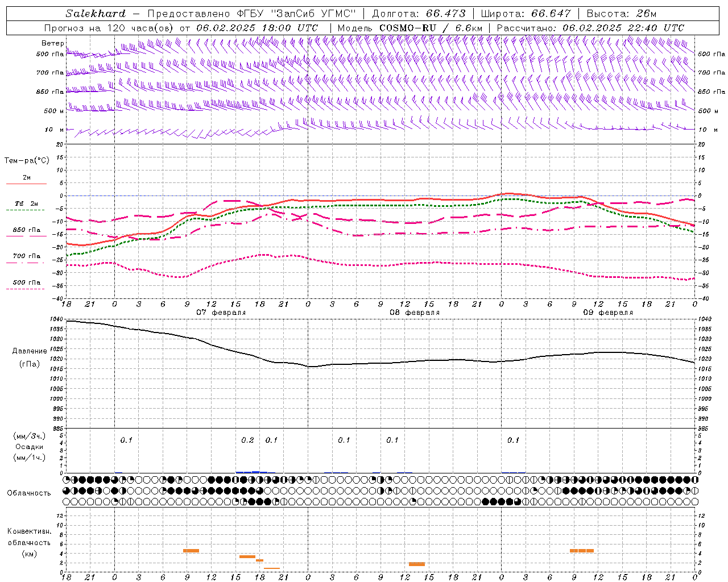The width and height of the screenshot is (728, 582).
Task: Click the blue precipitation bar on 07 февраля
Action: pyautogui.click(x=252, y=472)
